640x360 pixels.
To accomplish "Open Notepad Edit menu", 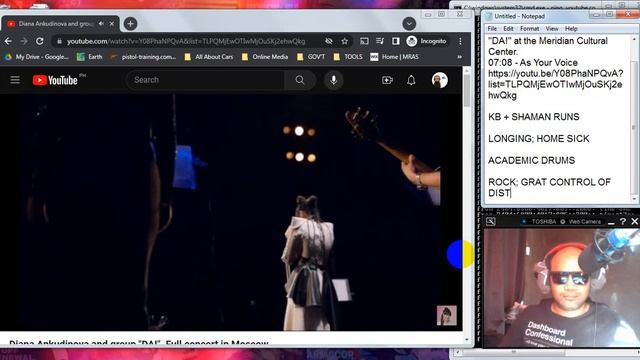I will (508, 29).
